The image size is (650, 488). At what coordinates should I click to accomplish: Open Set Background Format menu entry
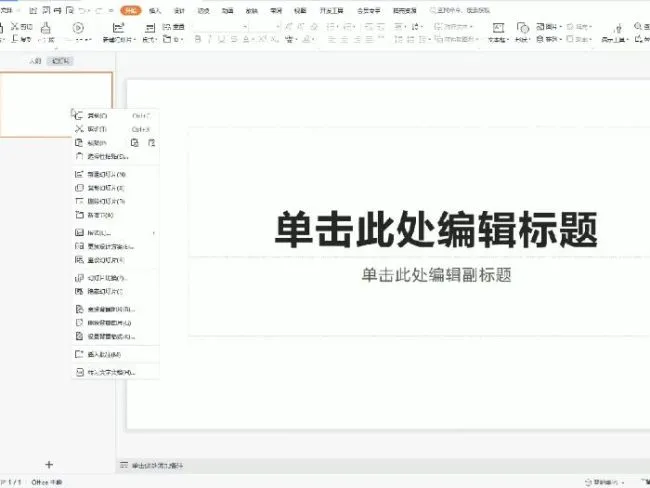[115, 337]
